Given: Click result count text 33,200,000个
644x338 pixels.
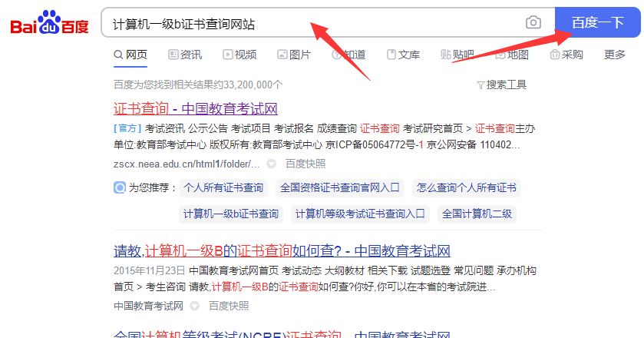Looking at the screenshot, I should coord(253,85).
